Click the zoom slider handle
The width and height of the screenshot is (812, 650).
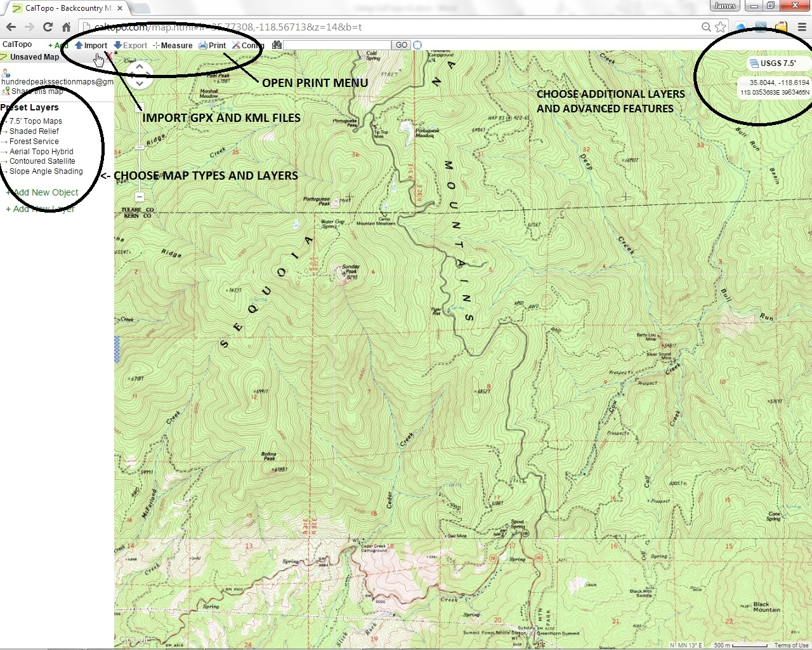click(140, 147)
